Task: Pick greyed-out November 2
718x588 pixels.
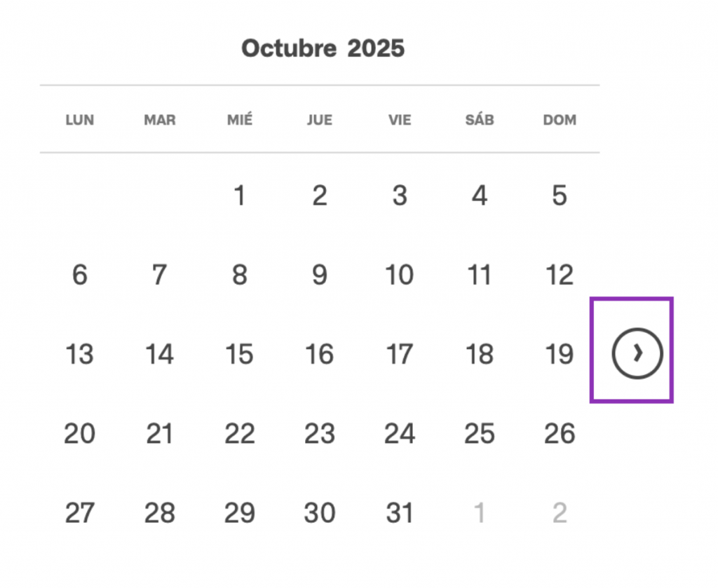Action: tap(559, 514)
